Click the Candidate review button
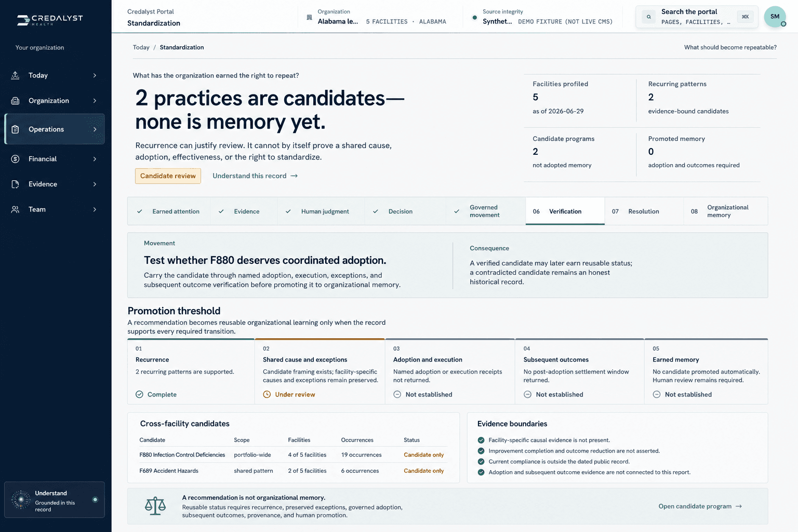The height and width of the screenshot is (532, 798). (168, 176)
